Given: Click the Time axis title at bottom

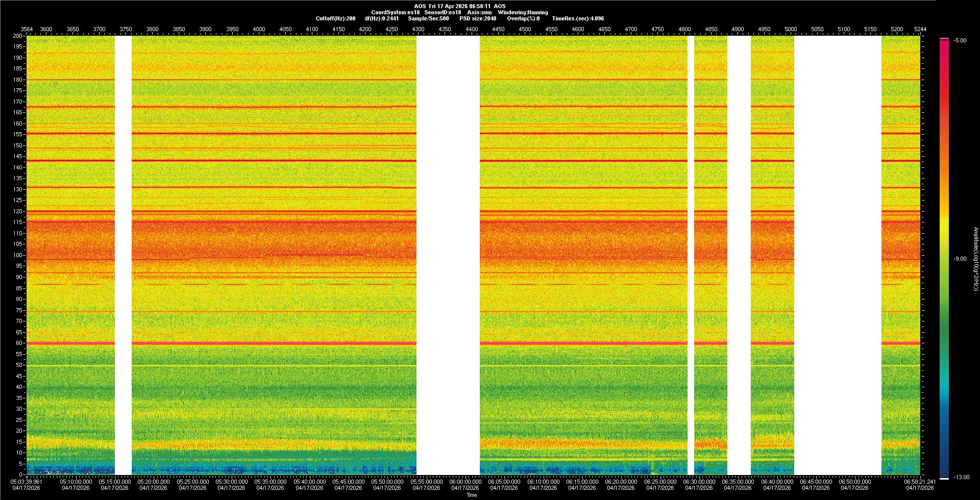Looking at the screenshot, I should [x=472, y=495].
